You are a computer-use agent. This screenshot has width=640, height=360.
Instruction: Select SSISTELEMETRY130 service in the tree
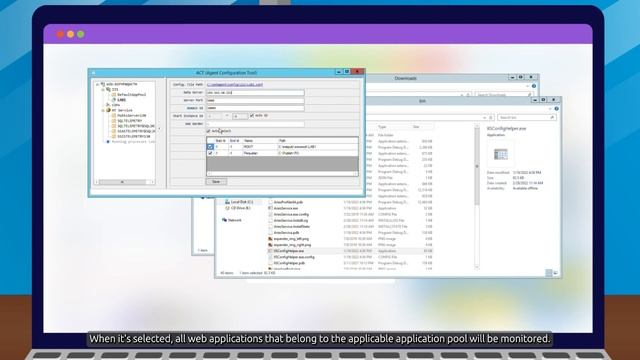133,137
